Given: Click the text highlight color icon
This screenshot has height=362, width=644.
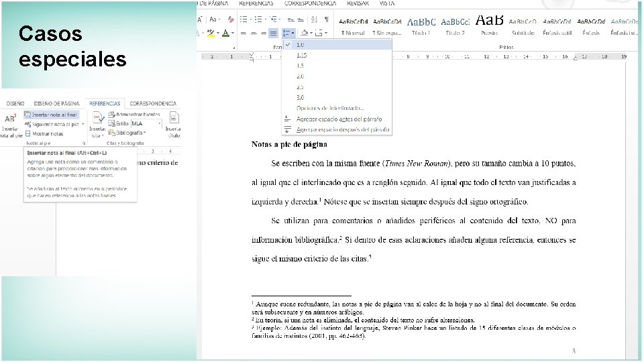Looking at the screenshot, I should point(211,33).
